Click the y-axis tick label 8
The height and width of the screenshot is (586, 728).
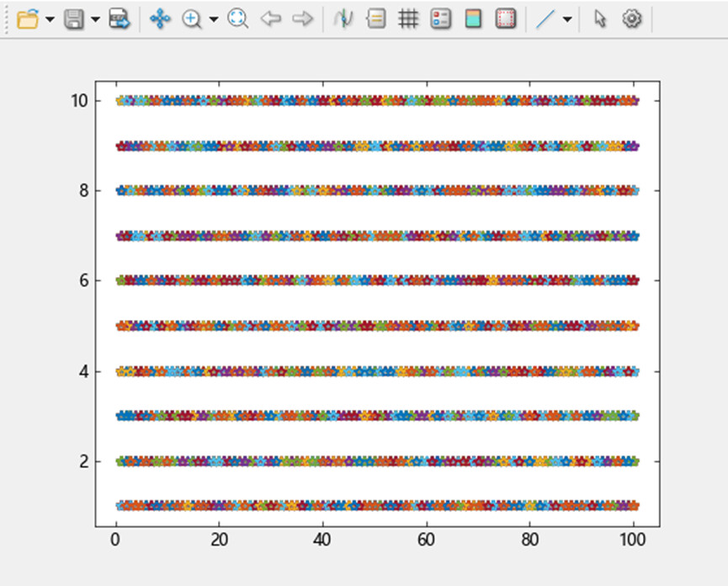[84, 190]
